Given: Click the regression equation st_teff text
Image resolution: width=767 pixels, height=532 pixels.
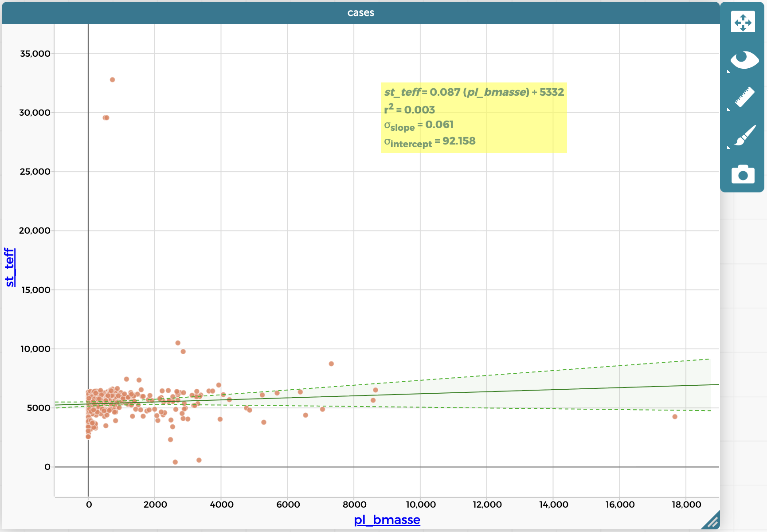Looking at the screenshot, I should pos(474,92).
